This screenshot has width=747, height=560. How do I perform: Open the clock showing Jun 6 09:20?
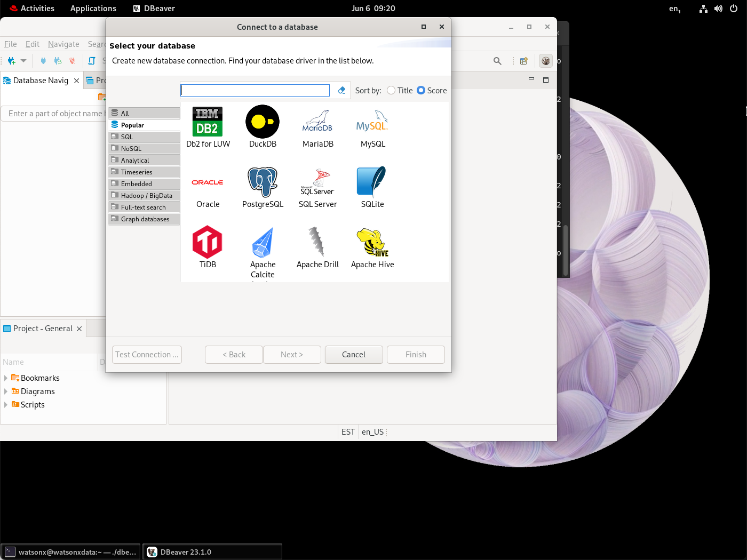(373, 9)
